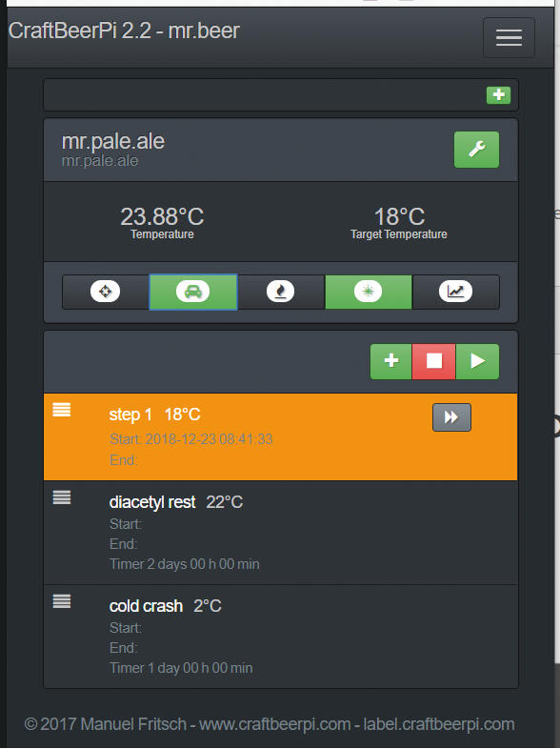The width and height of the screenshot is (560, 749).
Task: Select the cold crash 2°C step
Action: 281,637
